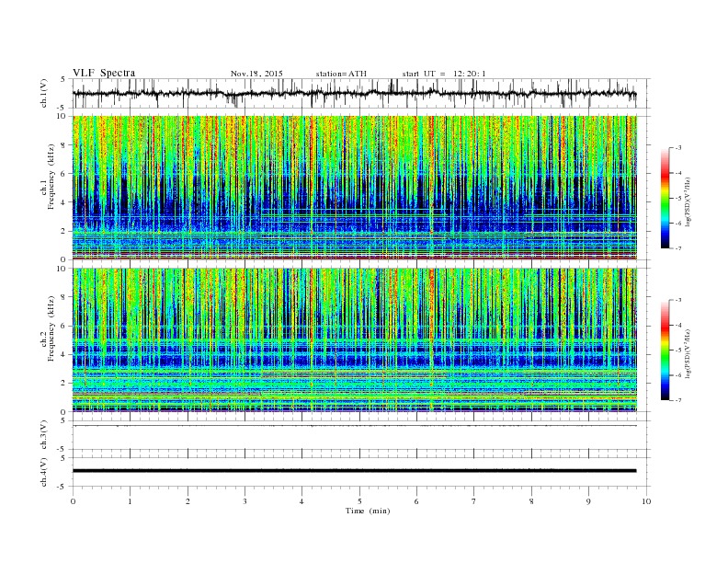Click the ch.1 voltage waveform trace
728x563 pixels.
(x=354, y=93)
